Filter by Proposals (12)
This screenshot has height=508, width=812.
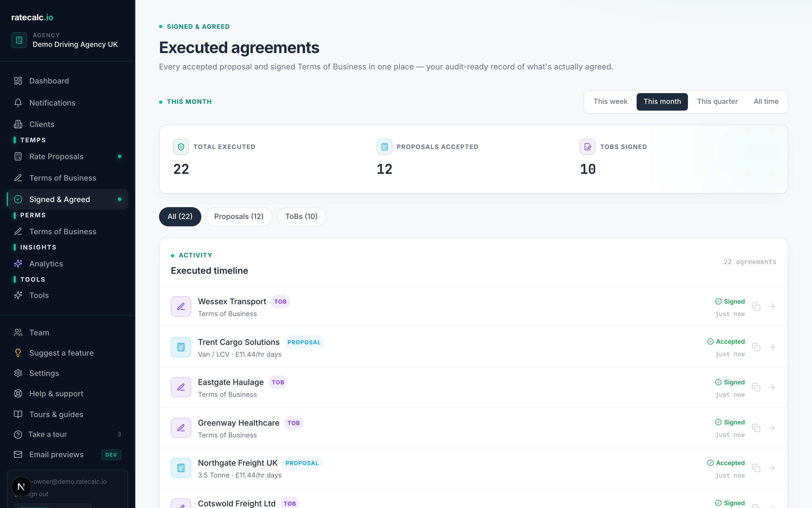(239, 217)
